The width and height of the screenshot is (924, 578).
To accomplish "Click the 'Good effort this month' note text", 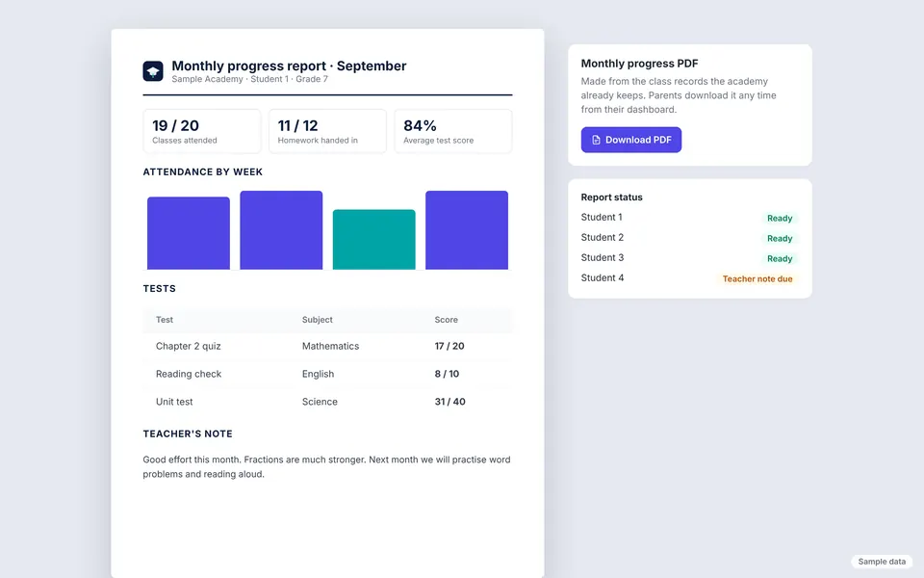I will (x=326, y=466).
